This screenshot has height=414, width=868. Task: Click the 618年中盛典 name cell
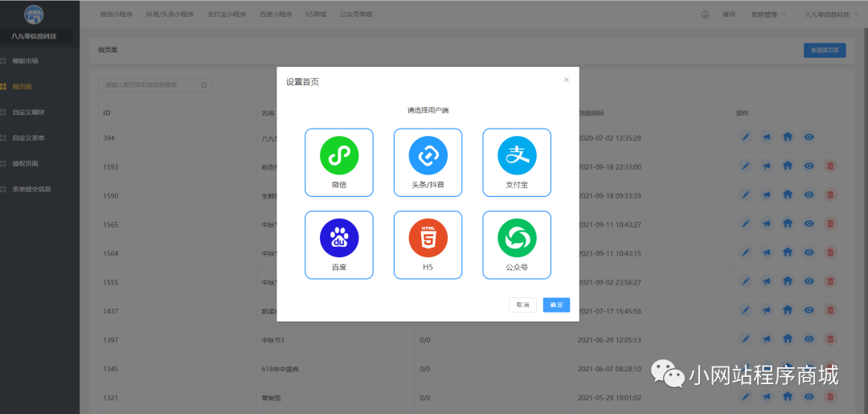(280, 369)
